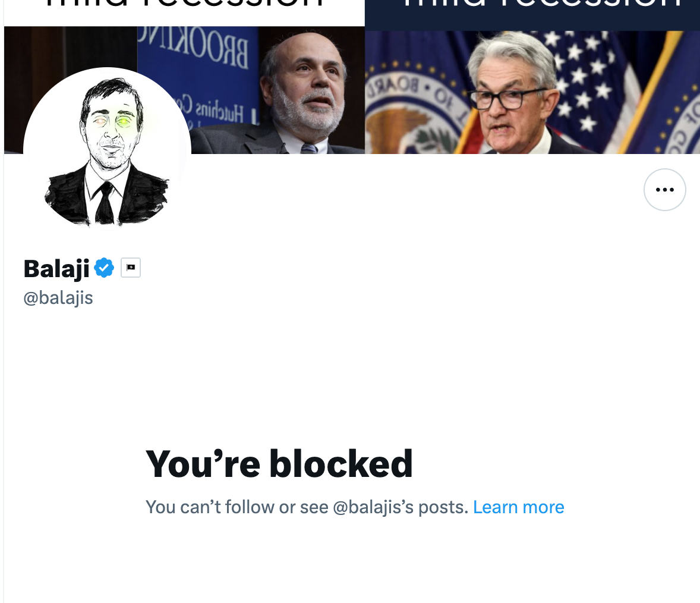Click the You're blocked heading
700x603 pixels.
pos(279,464)
